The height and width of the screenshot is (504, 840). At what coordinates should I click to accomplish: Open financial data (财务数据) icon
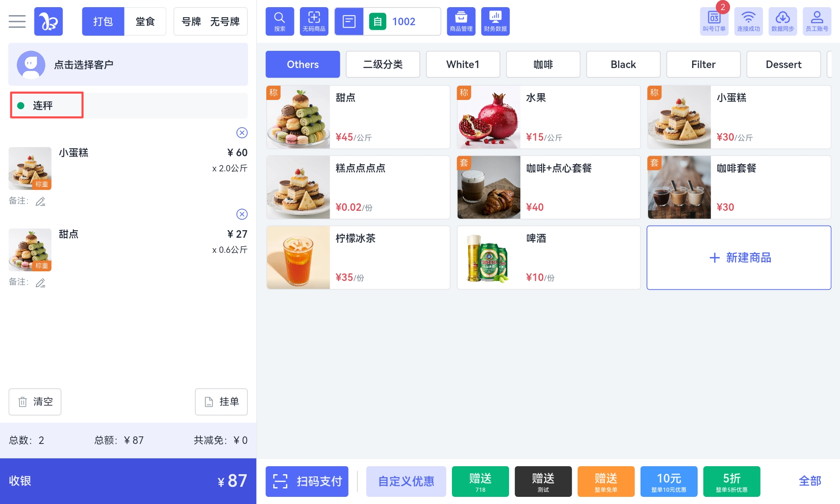(496, 21)
